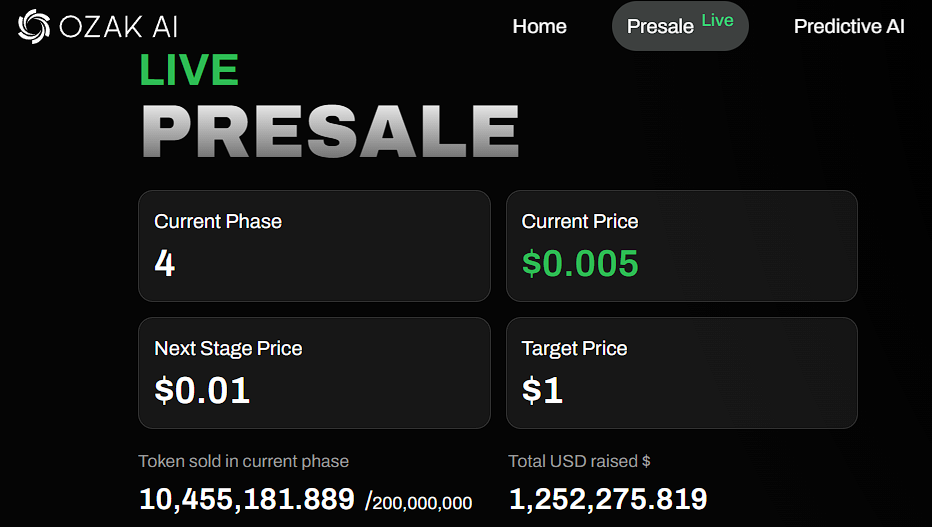Viewport: 932px width, 527px height.
Task: Click the Ozak AI swirl logo icon
Action: (34, 27)
